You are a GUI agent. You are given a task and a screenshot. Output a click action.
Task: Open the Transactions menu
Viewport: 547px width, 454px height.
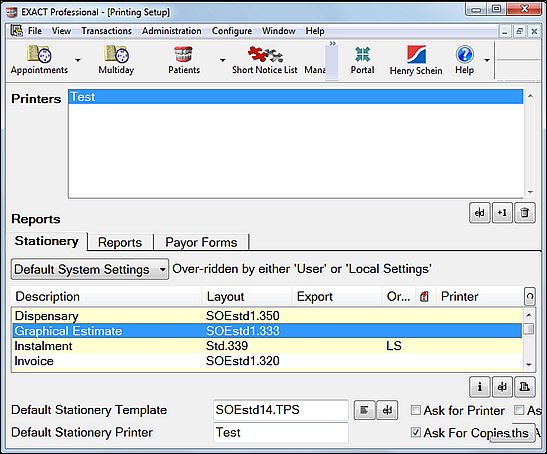pos(106,31)
